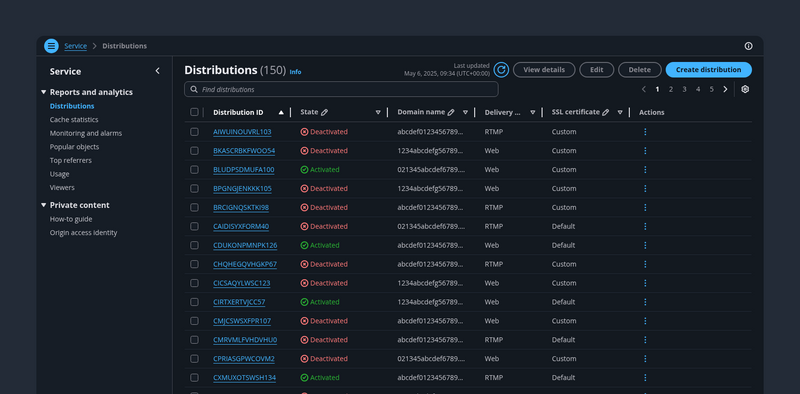Open actions menu for CMRVMLFVHDVHU0

[x=645, y=339]
